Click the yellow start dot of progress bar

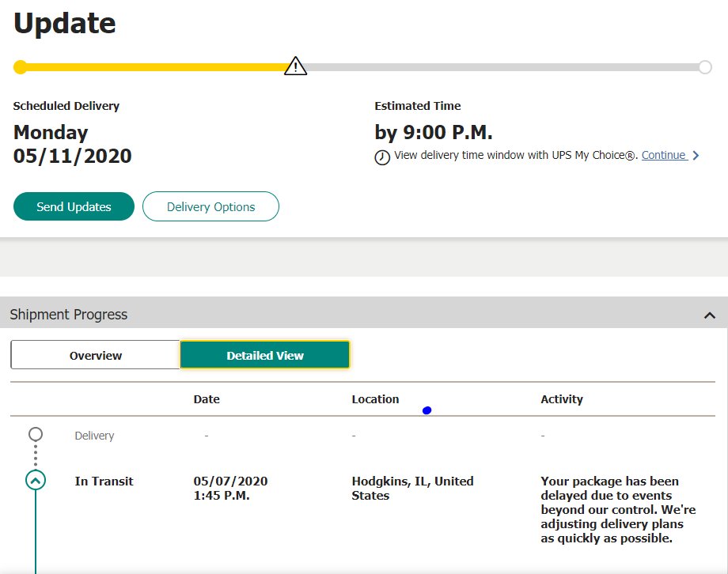[x=21, y=67]
